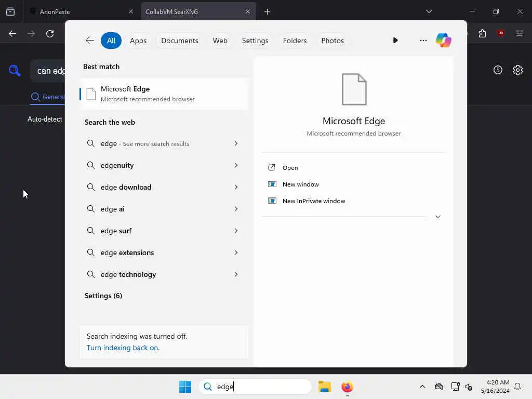Select the Photos search filter
Viewport: 532px width, 399px height.
tap(332, 41)
